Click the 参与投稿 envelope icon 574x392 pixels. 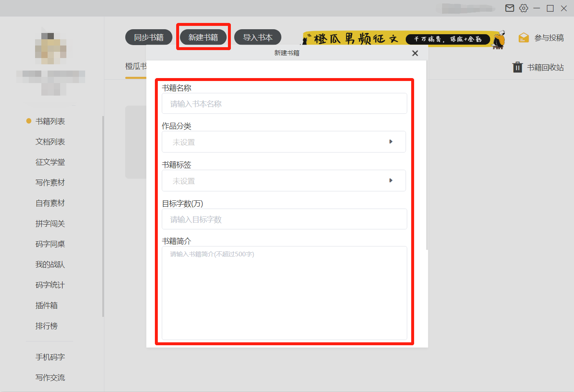tap(523, 38)
